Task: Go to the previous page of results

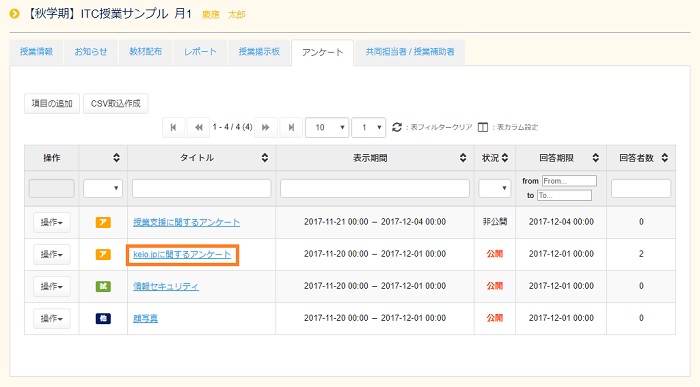Action: click(x=199, y=128)
